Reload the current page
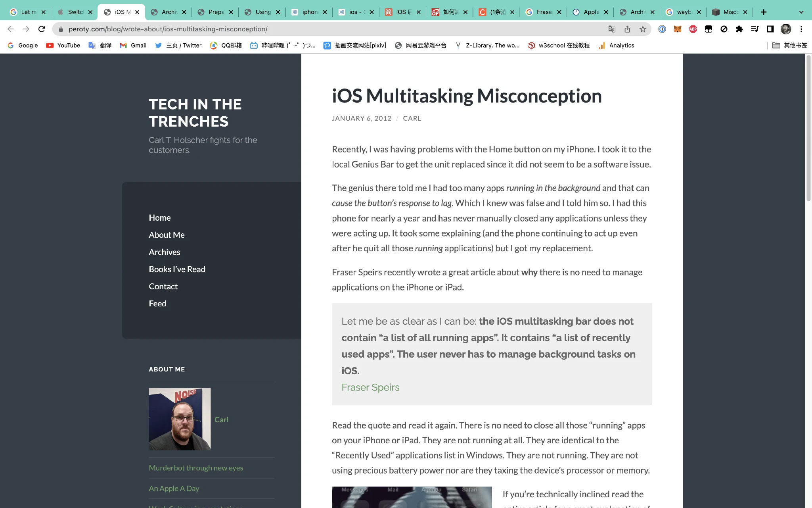This screenshot has width=812, height=508. tap(42, 29)
